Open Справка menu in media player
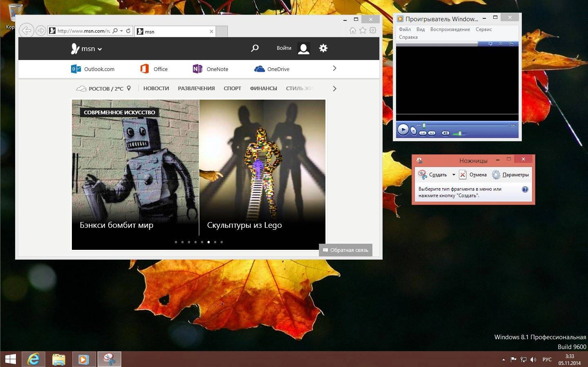This screenshot has width=588, height=367. tap(408, 37)
